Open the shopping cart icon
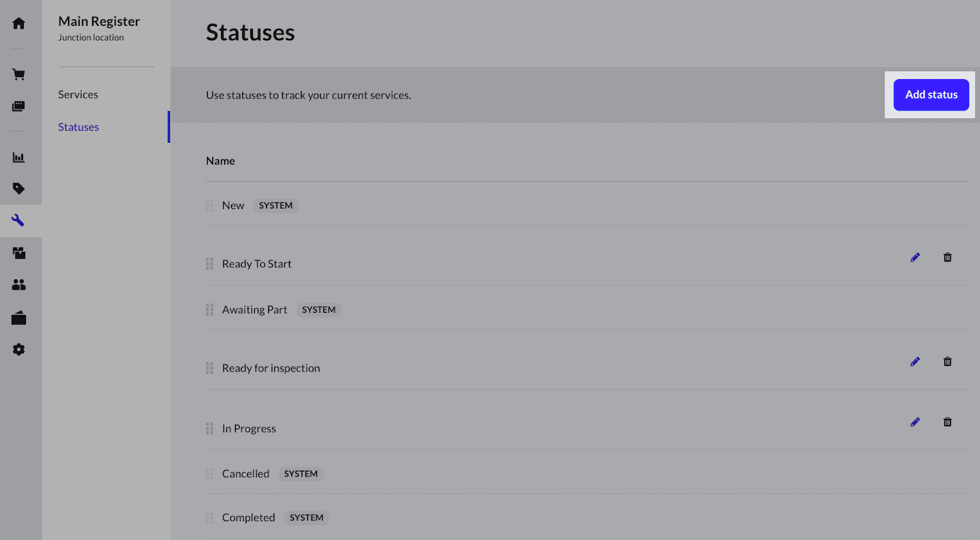 pos(19,74)
